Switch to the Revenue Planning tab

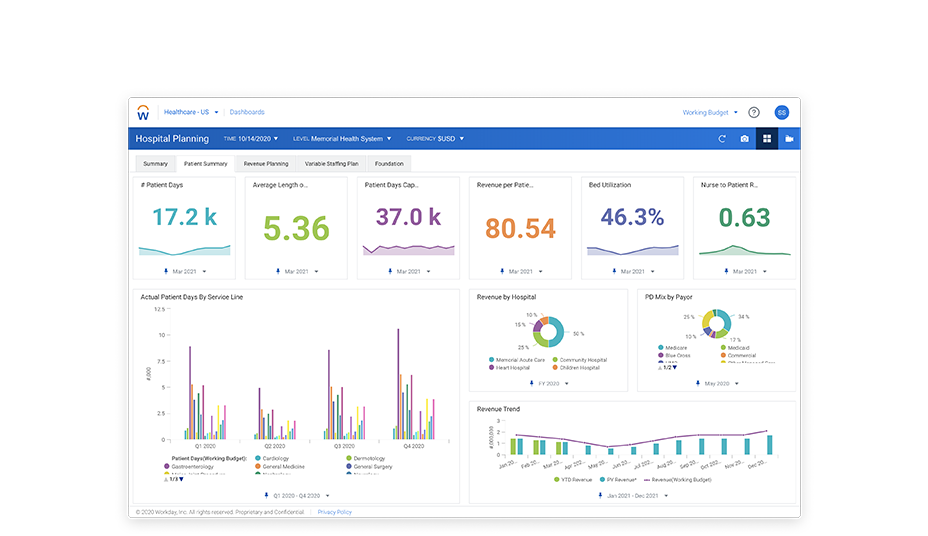pos(266,163)
